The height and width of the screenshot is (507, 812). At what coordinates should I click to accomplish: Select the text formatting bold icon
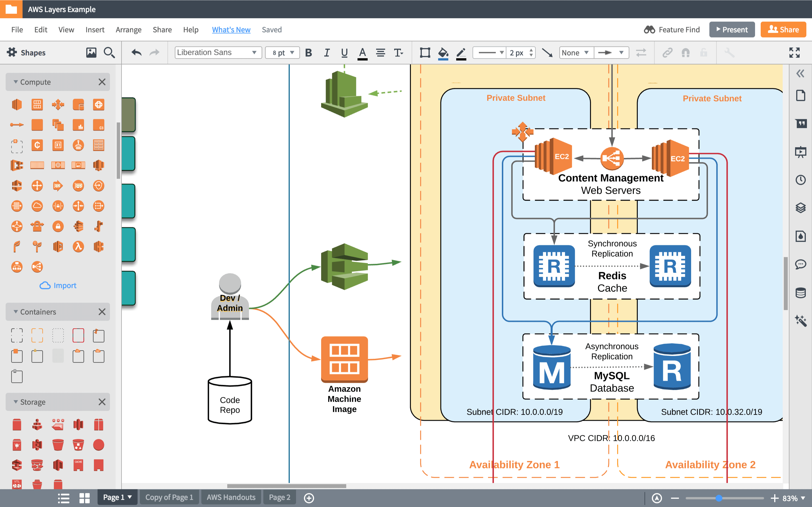tap(308, 53)
